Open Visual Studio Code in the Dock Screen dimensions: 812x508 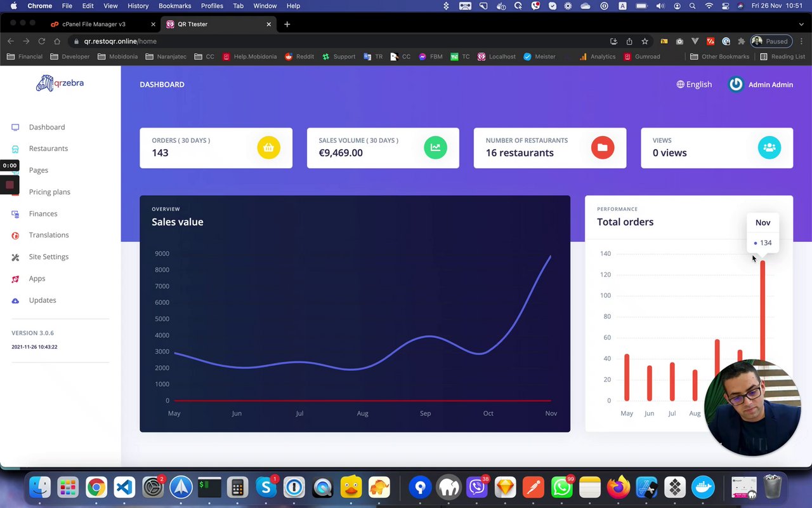[124, 488]
